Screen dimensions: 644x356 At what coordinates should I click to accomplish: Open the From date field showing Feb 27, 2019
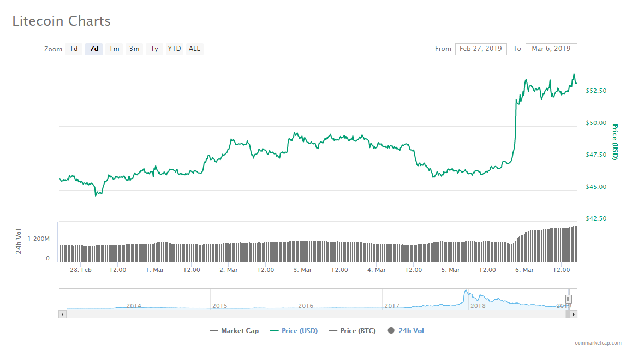point(481,49)
